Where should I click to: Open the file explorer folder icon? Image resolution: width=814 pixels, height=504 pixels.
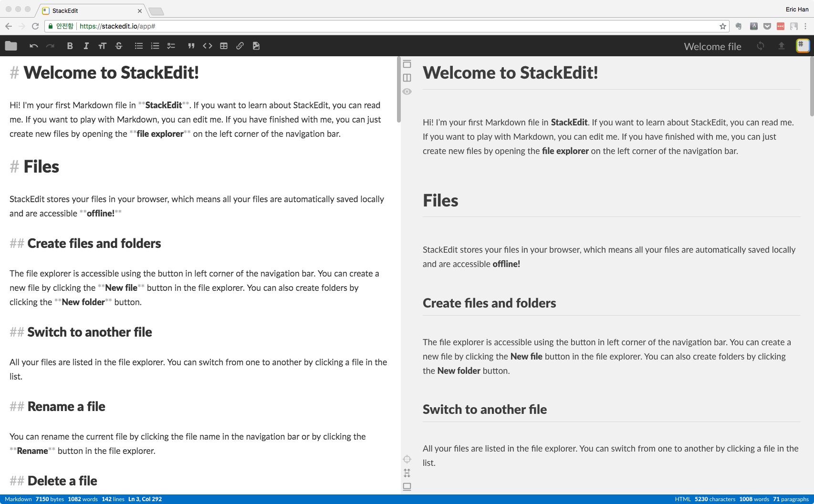point(11,46)
